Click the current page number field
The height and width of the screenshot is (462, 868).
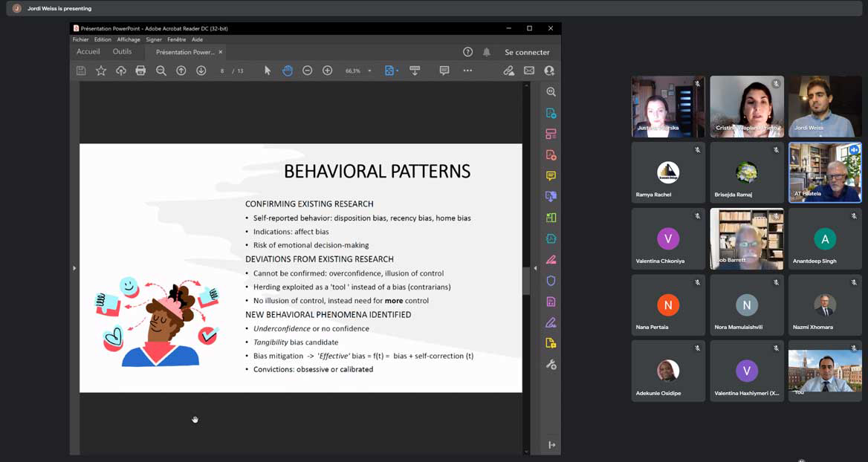click(x=222, y=71)
